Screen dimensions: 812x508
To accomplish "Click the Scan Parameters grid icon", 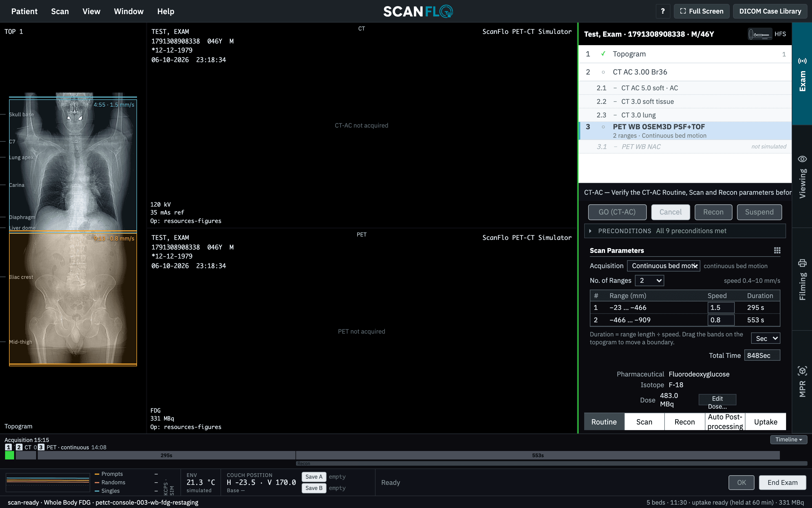I will tap(777, 250).
